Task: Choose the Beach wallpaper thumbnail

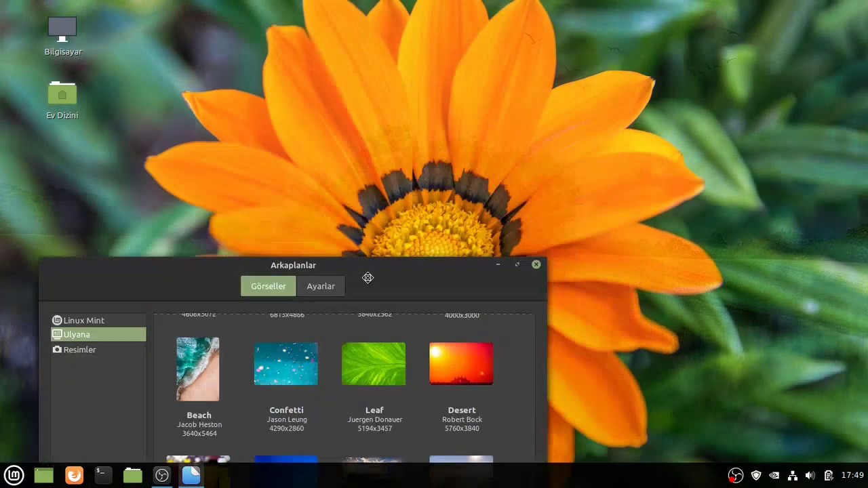Action: pos(198,369)
